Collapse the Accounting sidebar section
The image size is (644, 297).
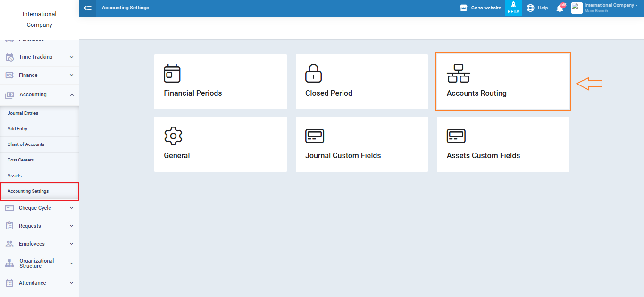click(40, 95)
